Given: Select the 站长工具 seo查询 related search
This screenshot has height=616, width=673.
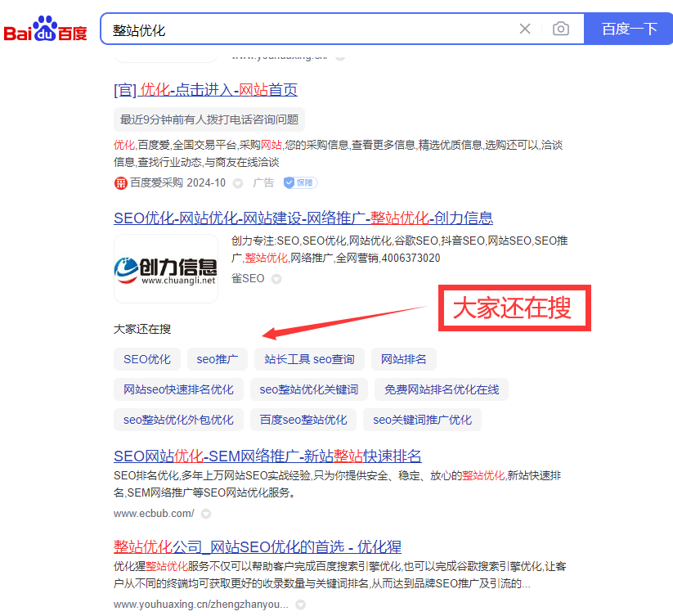Looking at the screenshot, I should click(x=309, y=359).
